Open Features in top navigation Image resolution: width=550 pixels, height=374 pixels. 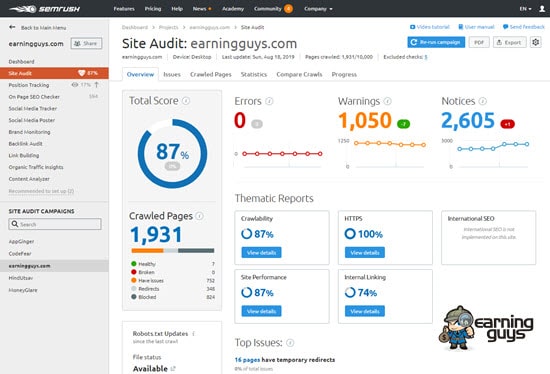click(x=124, y=9)
